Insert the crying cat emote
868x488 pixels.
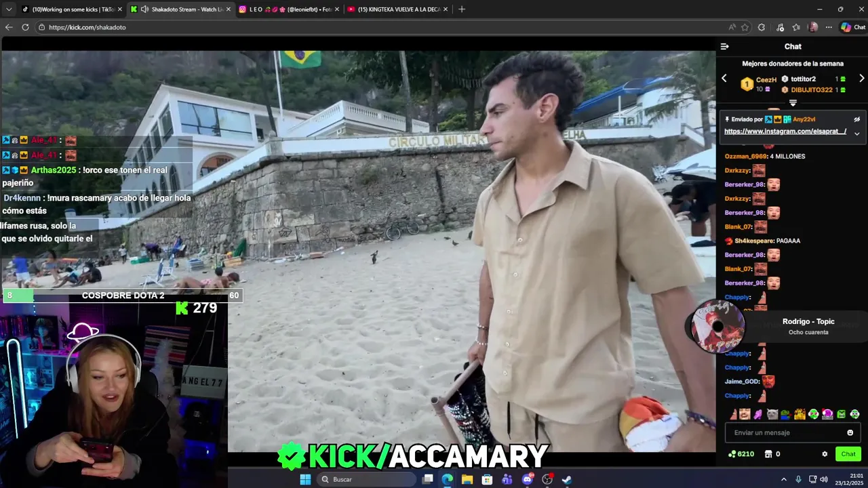pos(772,414)
